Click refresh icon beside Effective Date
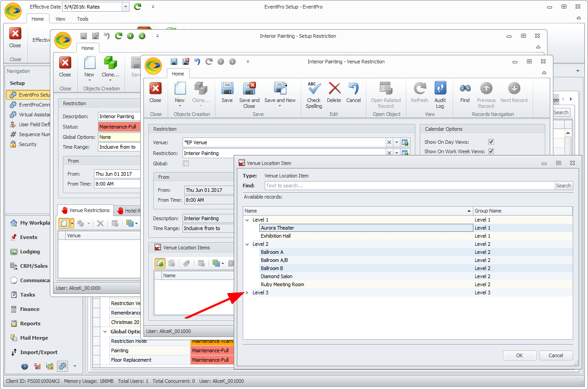This screenshot has width=588, height=390. (138, 7)
